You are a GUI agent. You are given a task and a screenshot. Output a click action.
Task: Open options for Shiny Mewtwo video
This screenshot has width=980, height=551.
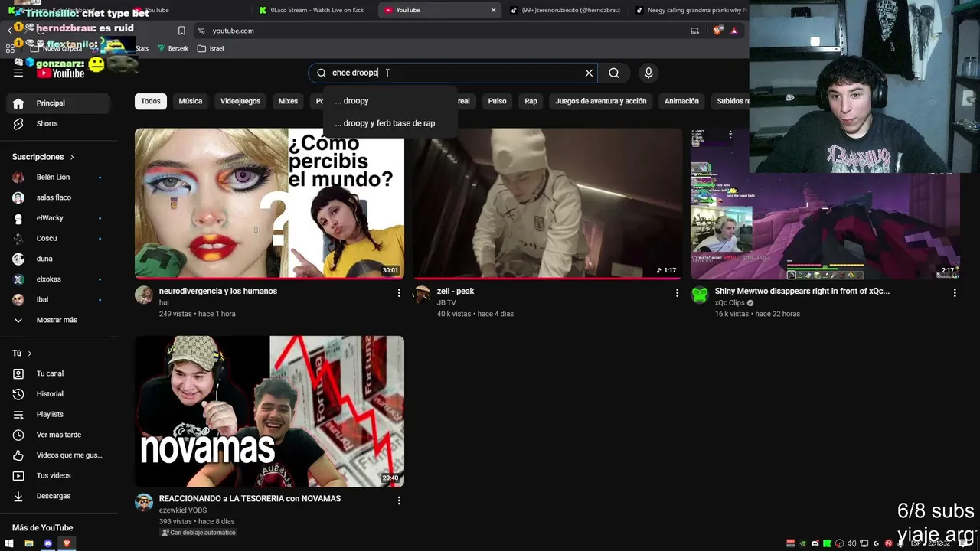[x=955, y=293]
